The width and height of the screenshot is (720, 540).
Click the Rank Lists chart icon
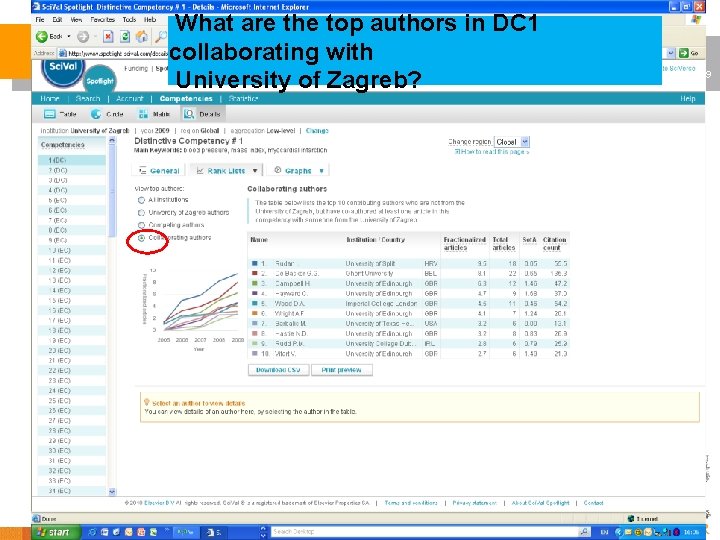pos(200,170)
